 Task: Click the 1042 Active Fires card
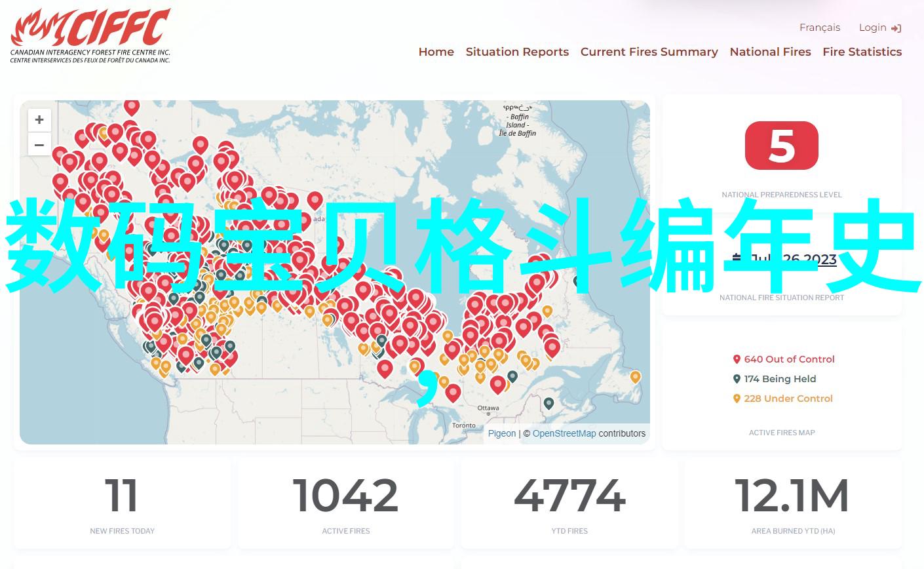point(345,503)
